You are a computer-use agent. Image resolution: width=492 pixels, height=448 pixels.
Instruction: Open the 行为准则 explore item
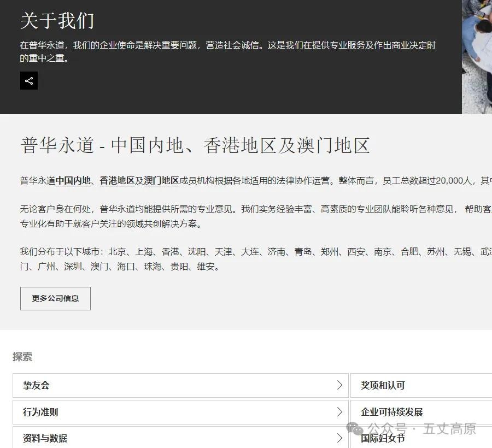pyautogui.click(x=40, y=412)
